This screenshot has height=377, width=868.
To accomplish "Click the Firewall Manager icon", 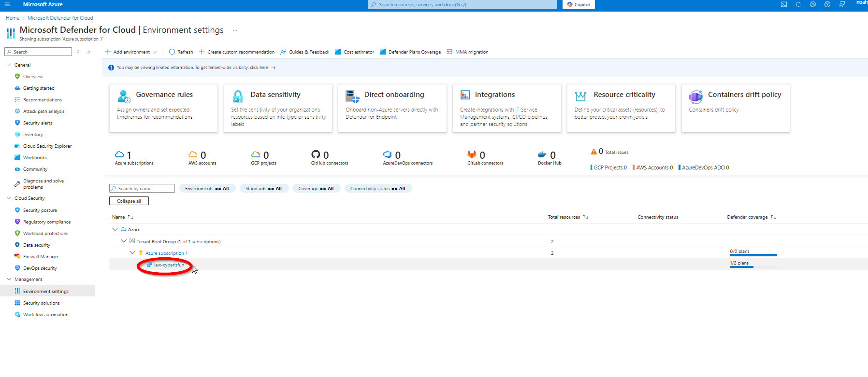I will coord(17,256).
